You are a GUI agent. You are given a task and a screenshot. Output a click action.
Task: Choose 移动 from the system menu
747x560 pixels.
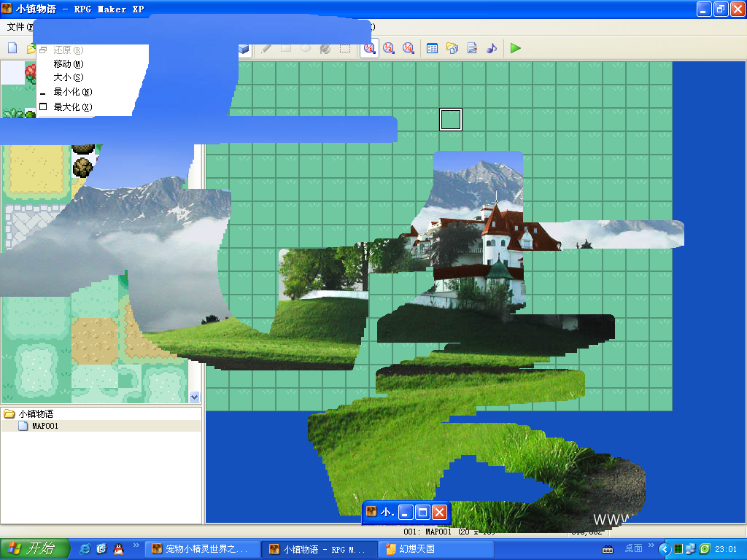tap(68, 64)
